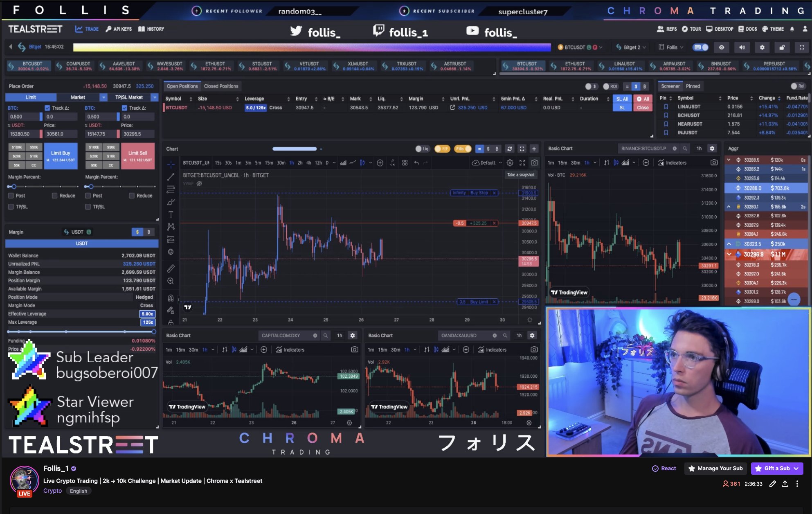
Task: Open Indicators in XAUUSD chart
Action: pyautogui.click(x=492, y=349)
